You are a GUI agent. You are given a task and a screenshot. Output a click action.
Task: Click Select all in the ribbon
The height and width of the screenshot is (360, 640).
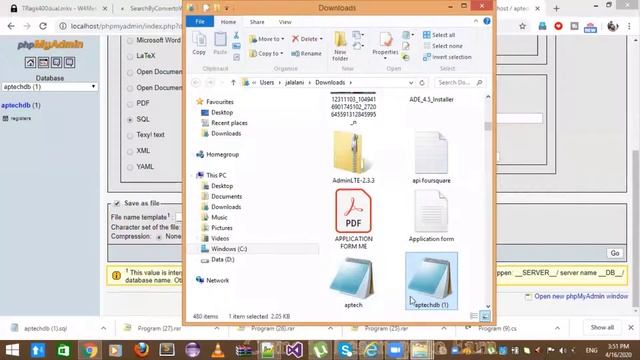(439, 35)
